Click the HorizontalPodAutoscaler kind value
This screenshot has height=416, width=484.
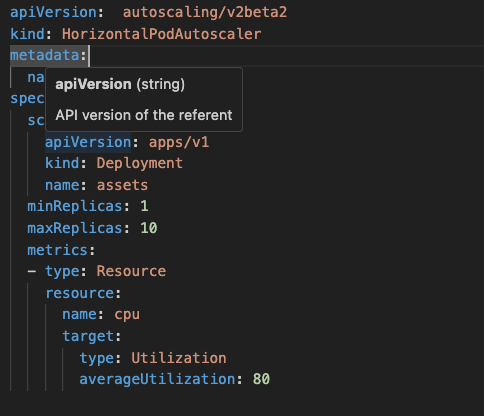pyautogui.click(x=162, y=34)
